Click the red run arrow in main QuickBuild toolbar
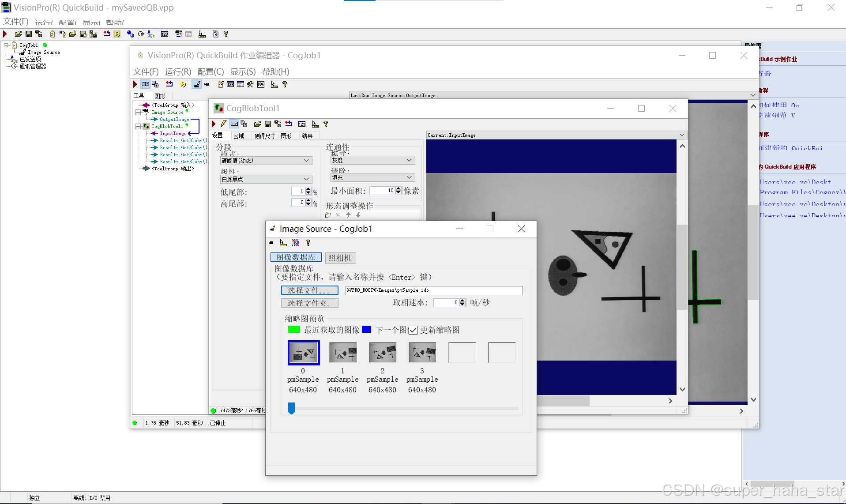Screen dimensions: 846x504 (x=5, y=34)
